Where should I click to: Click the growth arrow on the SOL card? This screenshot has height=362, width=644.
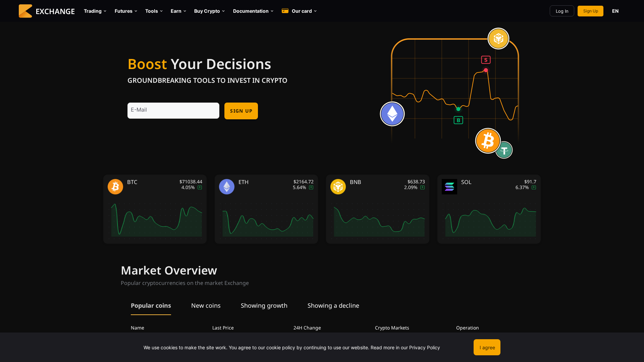point(533,187)
